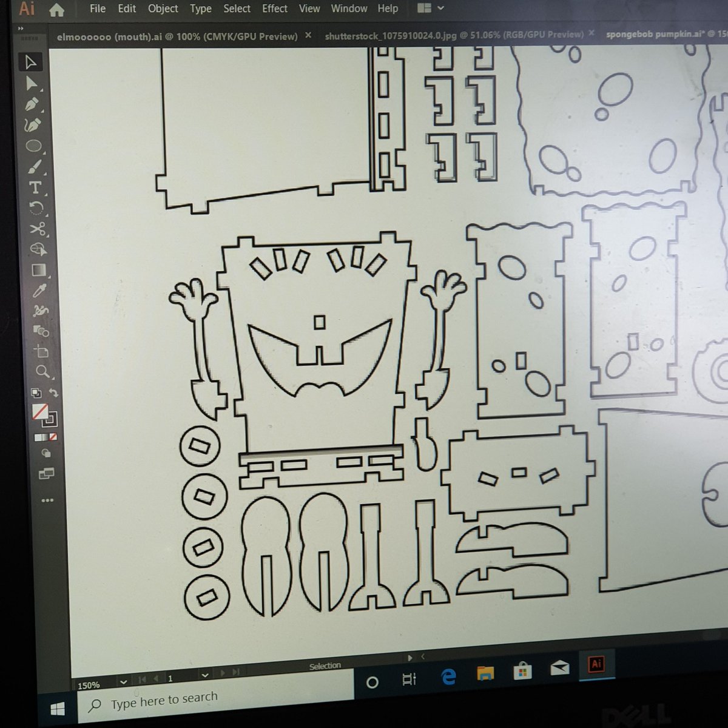Switch to spongebob pumpkin.ai tab
This screenshot has width=728, height=728.
coord(667,34)
